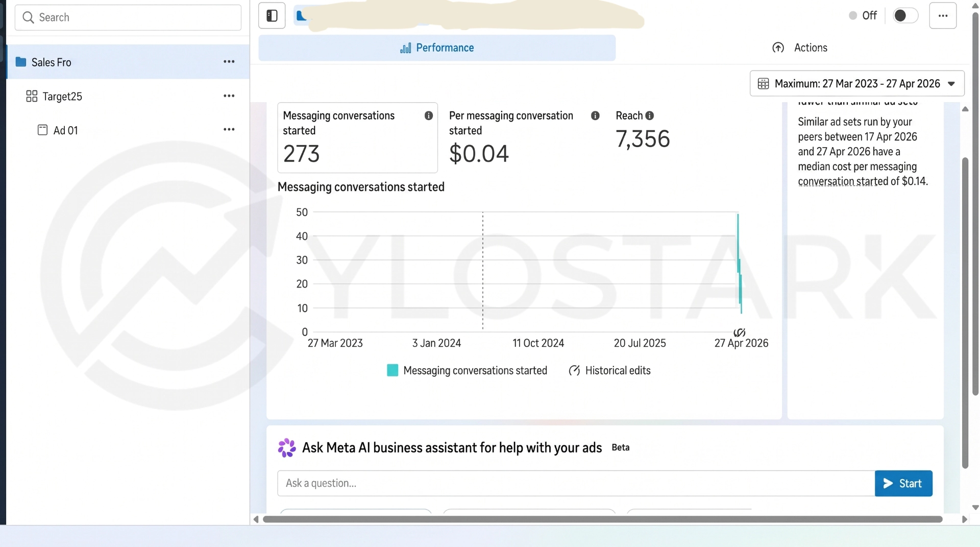The height and width of the screenshot is (547, 980).
Task: Click the Ad 01 ad icon
Action: pyautogui.click(x=43, y=130)
